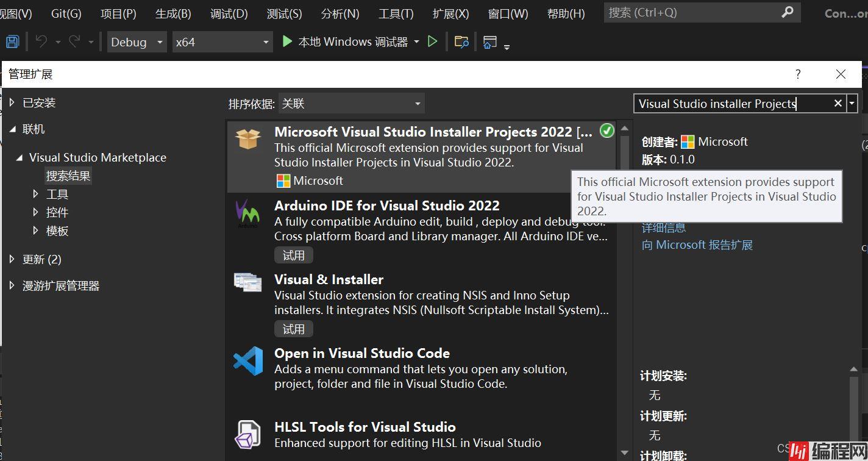Expand the 工具 category node
The width and height of the screenshot is (868, 461).
(x=35, y=194)
